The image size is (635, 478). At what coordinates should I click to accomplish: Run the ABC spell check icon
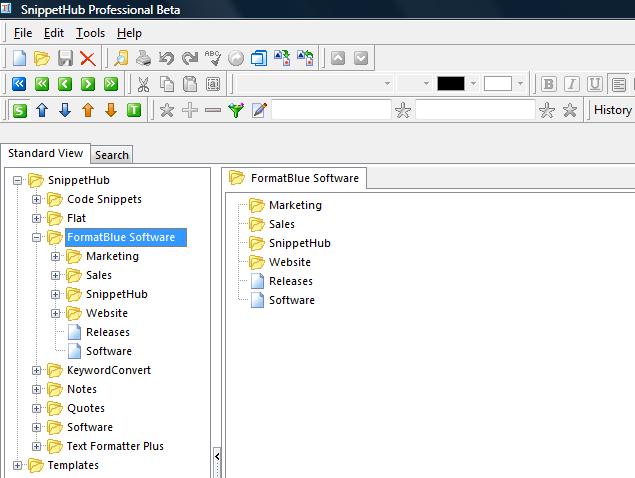coord(213,58)
